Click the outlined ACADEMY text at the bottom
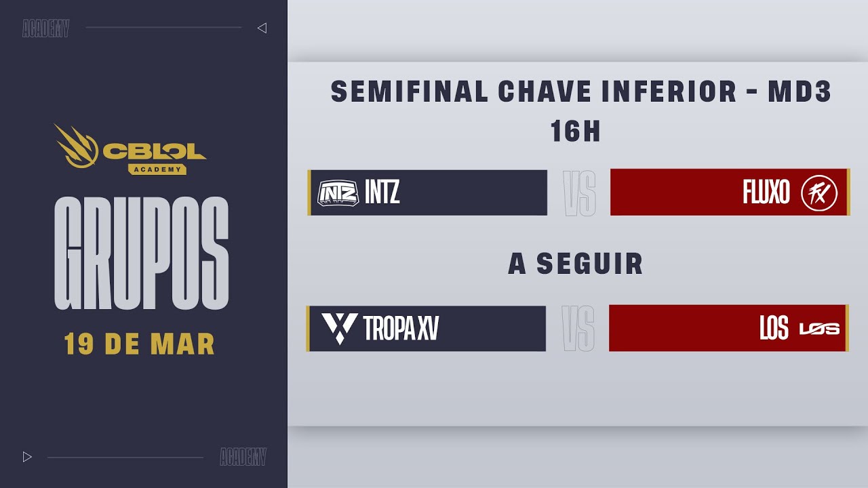The height and width of the screenshot is (488, 868). [243, 457]
